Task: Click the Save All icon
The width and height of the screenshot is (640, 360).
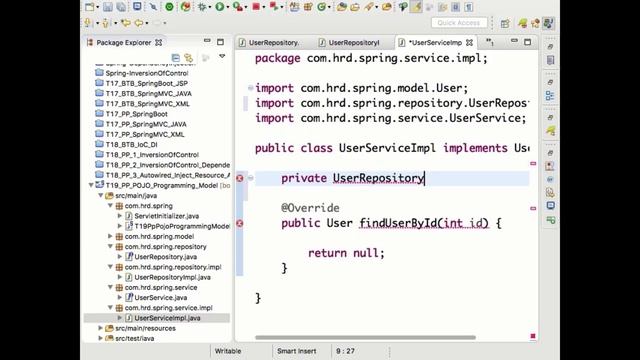Action: (x=121, y=7)
